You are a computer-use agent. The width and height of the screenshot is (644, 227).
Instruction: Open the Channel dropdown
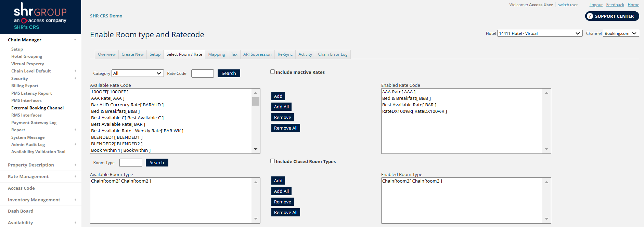coord(621,33)
